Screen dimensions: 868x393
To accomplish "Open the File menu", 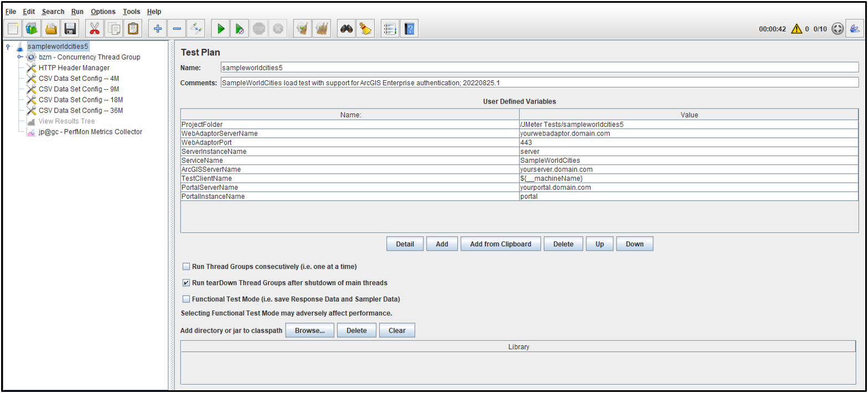I will tap(11, 11).
